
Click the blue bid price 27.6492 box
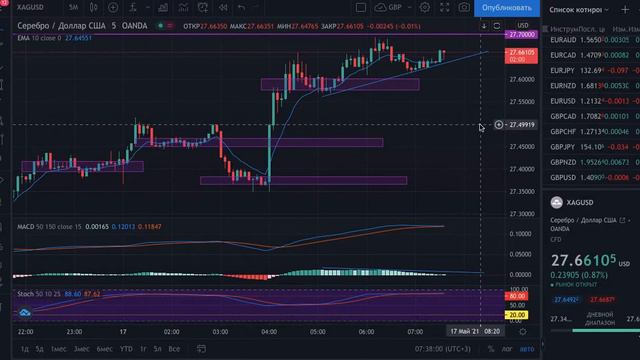pos(567,300)
